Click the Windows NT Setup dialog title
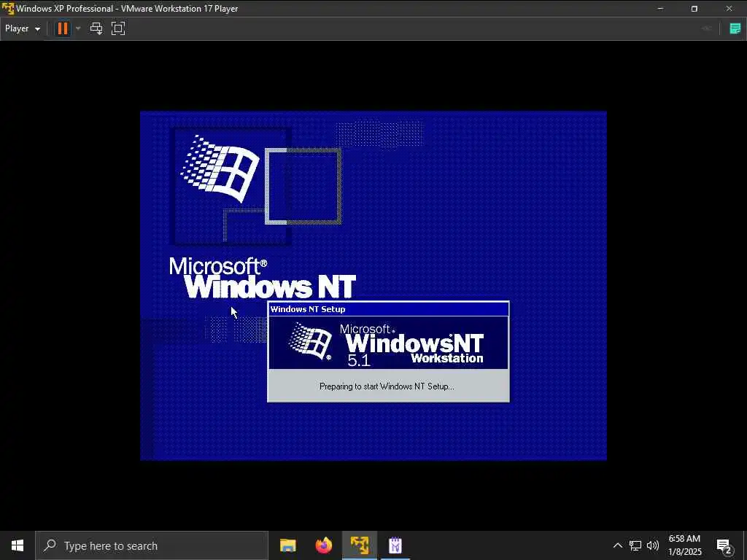747x560 pixels. point(308,309)
